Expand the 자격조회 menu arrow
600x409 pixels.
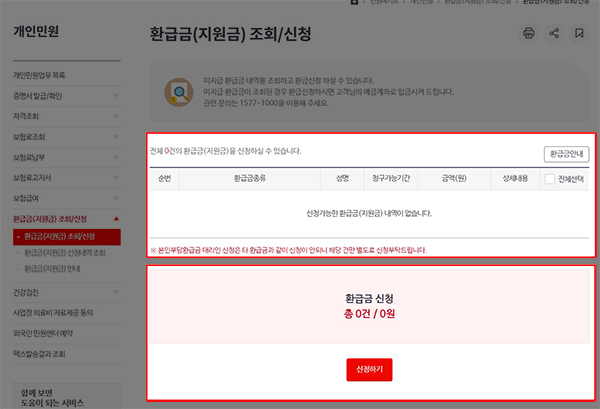pyautogui.click(x=116, y=116)
